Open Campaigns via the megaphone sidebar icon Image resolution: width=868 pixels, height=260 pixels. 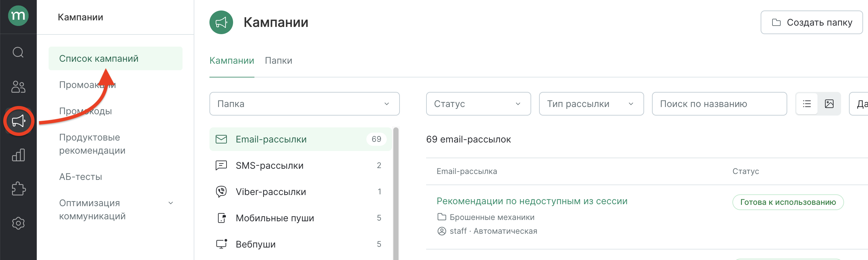point(18,121)
